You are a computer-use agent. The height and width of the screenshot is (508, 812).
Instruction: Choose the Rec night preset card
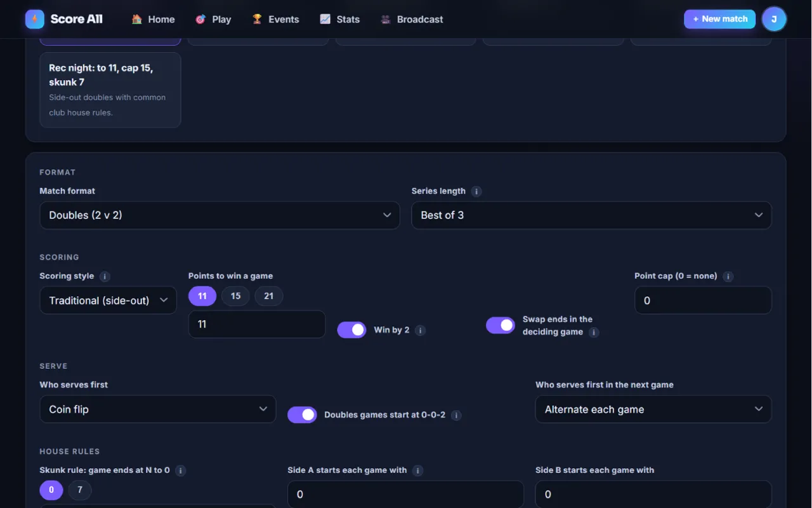pyautogui.click(x=110, y=90)
